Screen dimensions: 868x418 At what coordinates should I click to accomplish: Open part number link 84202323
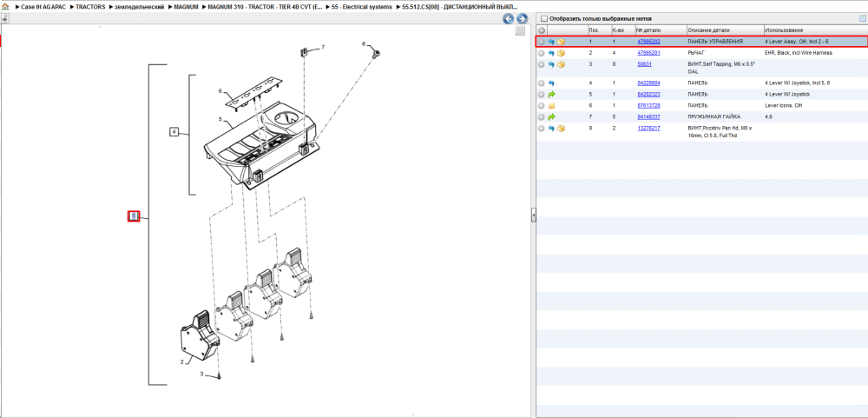coord(648,94)
